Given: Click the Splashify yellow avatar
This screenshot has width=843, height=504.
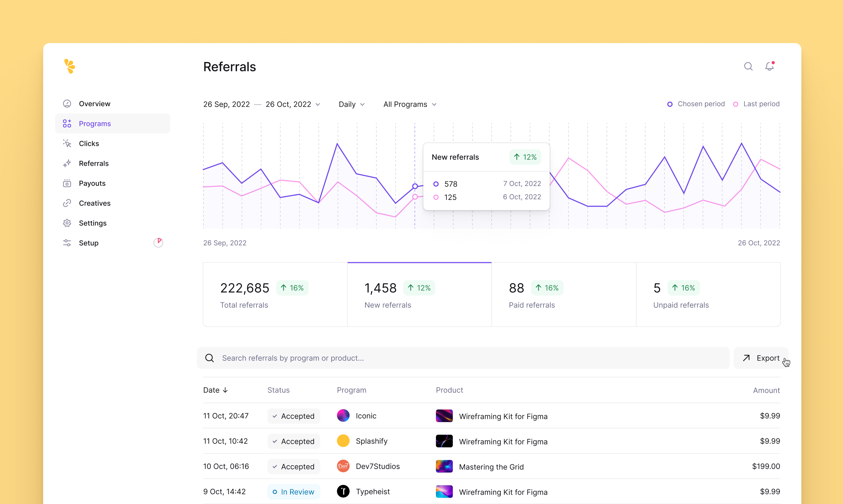Looking at the screenshot, I should (343, 441).
